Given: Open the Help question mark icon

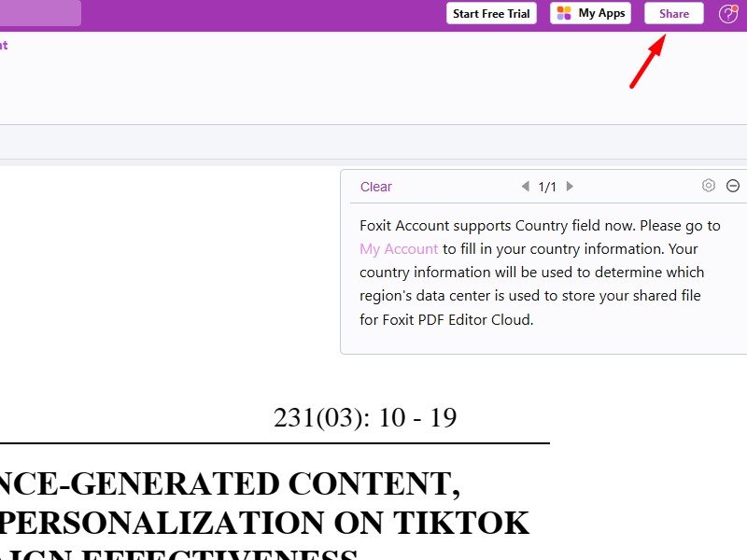Looking at the screenshot, I should coord(727,14).
